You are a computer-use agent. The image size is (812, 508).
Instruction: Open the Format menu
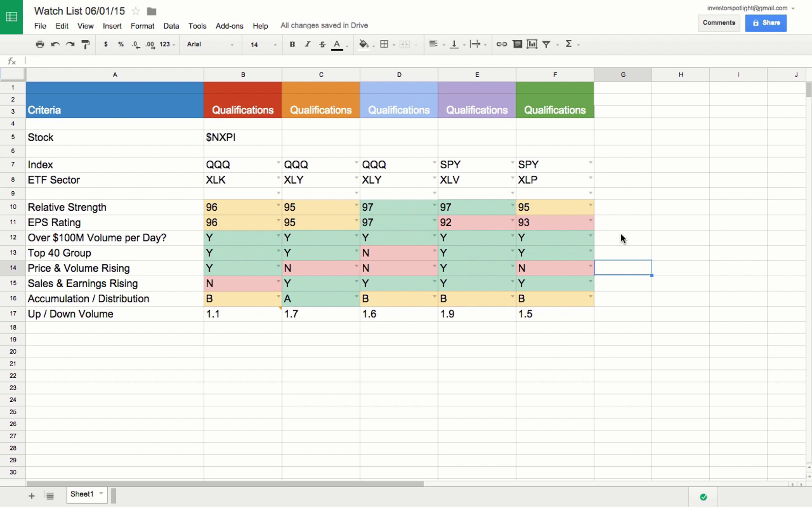(x=142, y=26)
